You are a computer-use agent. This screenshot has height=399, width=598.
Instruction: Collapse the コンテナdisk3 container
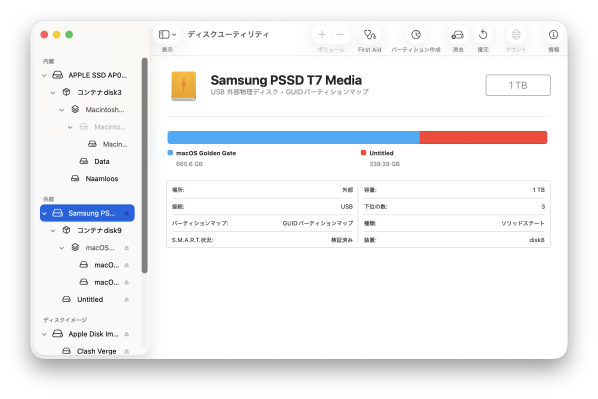[53, 93]
